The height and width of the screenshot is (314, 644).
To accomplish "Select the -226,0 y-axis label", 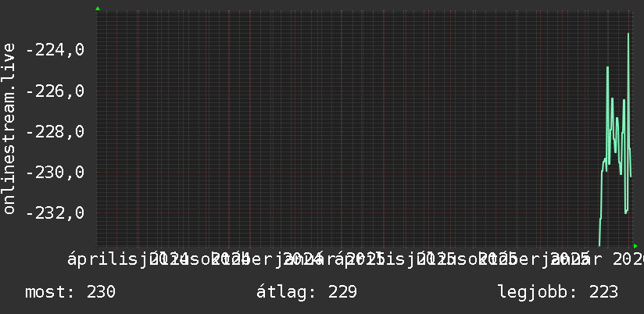I will [x=55, y=91].
